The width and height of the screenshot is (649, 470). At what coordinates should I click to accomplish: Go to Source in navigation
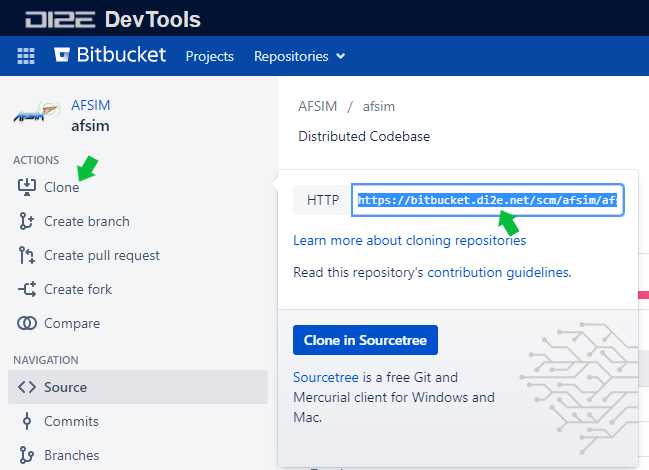(138, 387)
